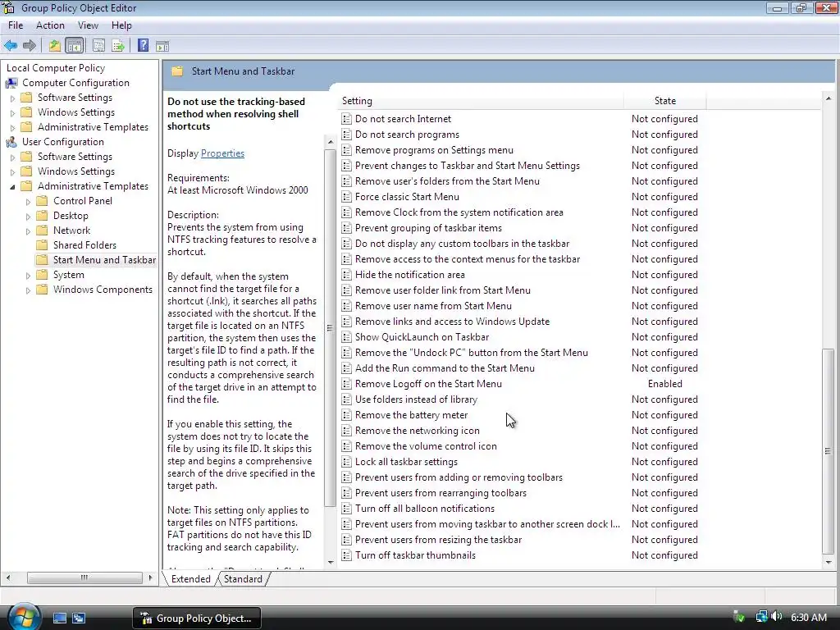Click the network tray icon
This screenshot has width=840, height=630.
761,617
